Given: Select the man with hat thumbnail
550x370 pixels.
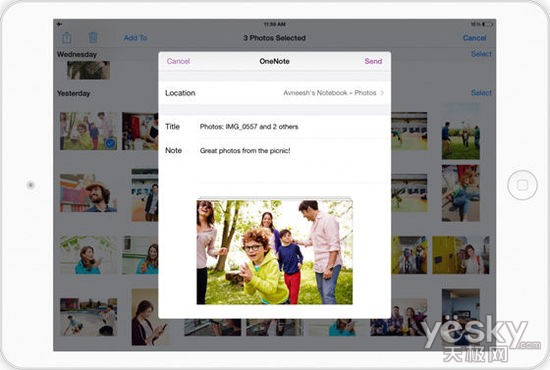Looking at the screenshot, I should [x=88, y=193].
